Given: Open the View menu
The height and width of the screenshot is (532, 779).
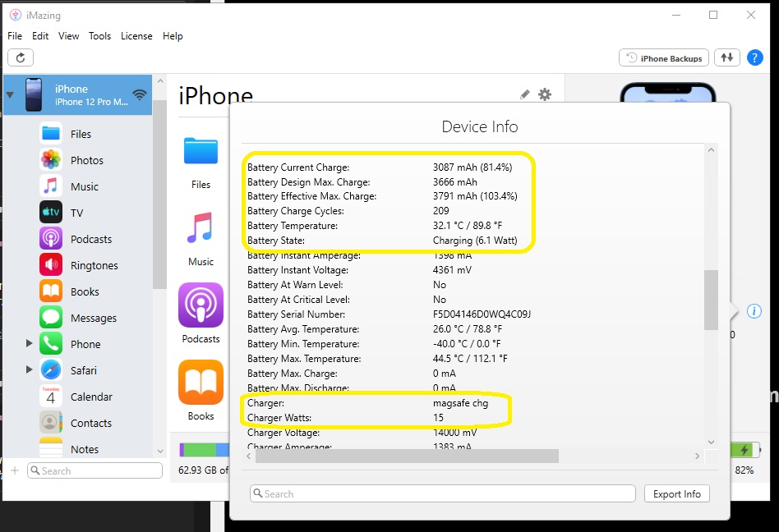Looking at the screenshot, I should [68, 36].
